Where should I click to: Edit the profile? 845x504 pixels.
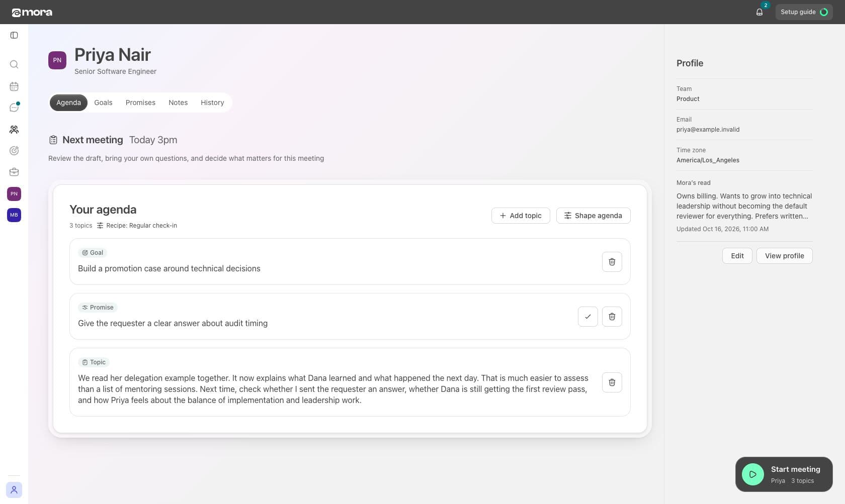tap(737, 256)
